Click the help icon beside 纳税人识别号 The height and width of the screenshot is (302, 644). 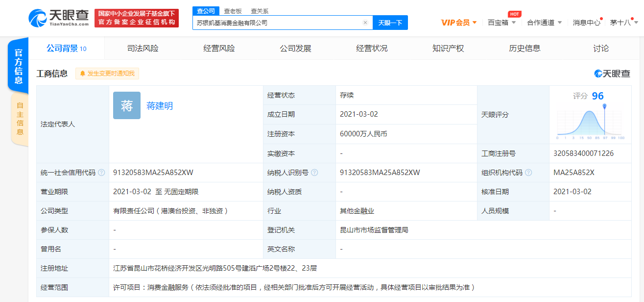click(314, 173)
